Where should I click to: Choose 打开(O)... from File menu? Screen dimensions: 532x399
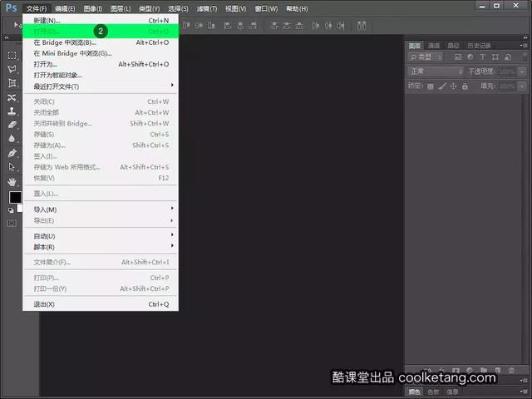click(101, 32)
